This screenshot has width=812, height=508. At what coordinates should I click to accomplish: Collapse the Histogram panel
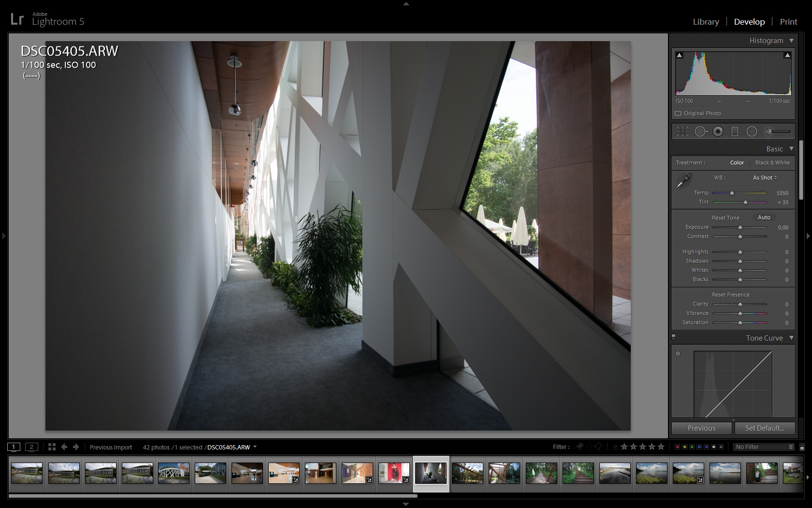pyautogui.click(x=792, y=41)
